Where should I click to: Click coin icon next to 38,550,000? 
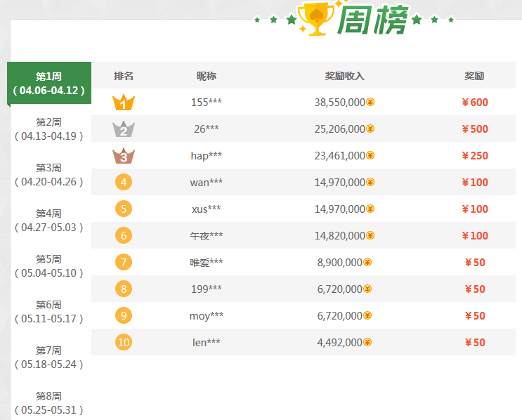(x=370, y=102)
